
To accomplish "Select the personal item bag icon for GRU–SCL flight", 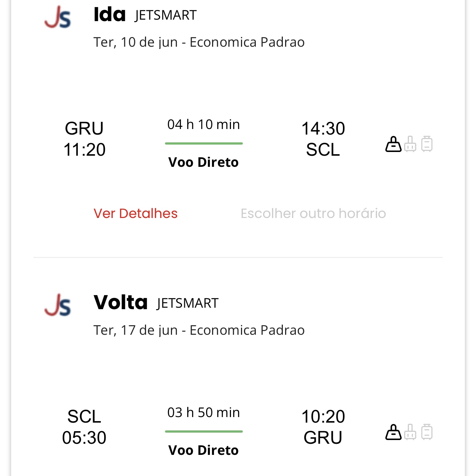I will click(393, 144).
